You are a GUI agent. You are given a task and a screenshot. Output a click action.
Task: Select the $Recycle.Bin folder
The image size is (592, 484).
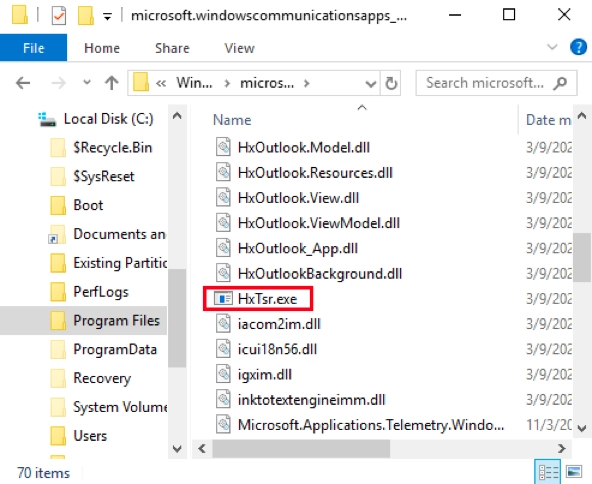coord(101,147)
